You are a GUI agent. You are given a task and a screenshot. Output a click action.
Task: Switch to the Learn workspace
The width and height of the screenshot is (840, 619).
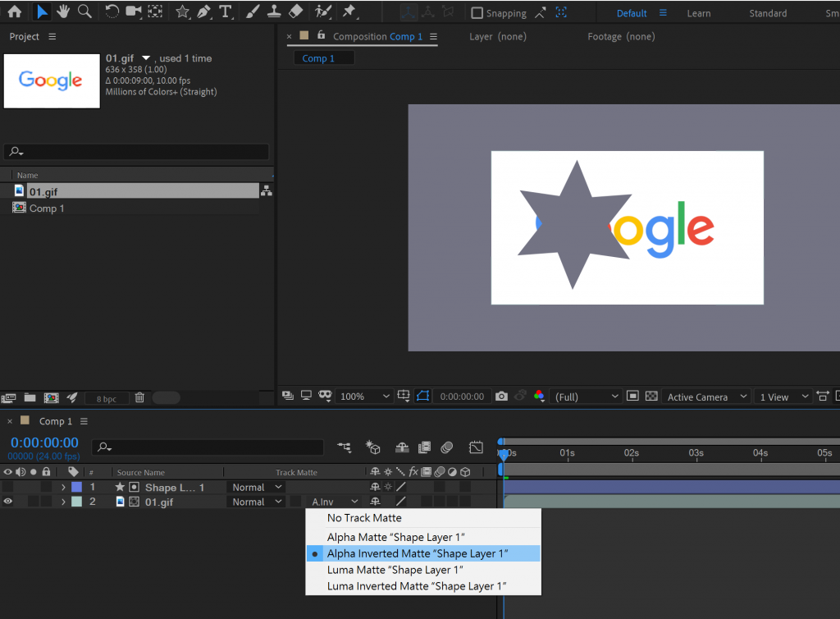click(x=699, y=13)
